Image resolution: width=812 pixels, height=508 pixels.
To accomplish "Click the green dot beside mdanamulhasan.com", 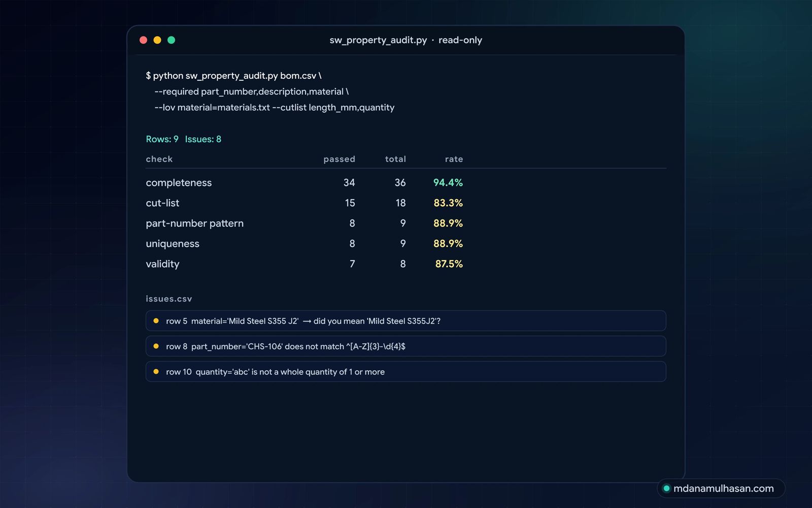I will tap(667, 488).
